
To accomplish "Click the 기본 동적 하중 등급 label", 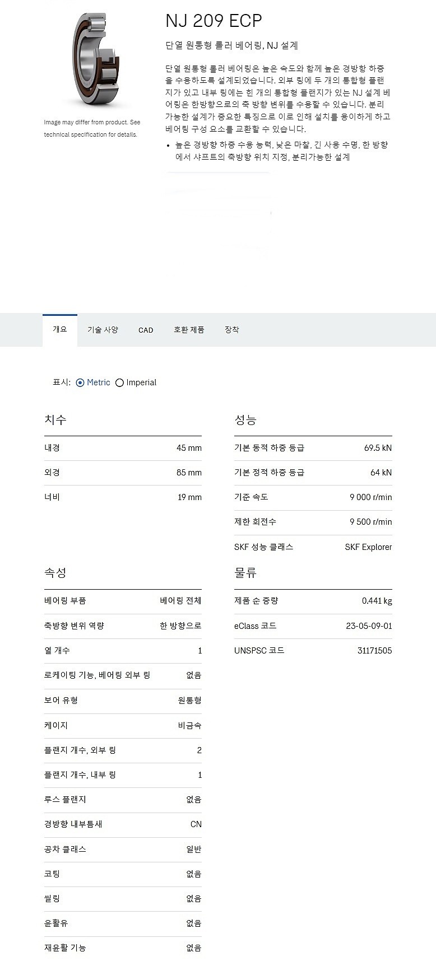I will (270, 448).
